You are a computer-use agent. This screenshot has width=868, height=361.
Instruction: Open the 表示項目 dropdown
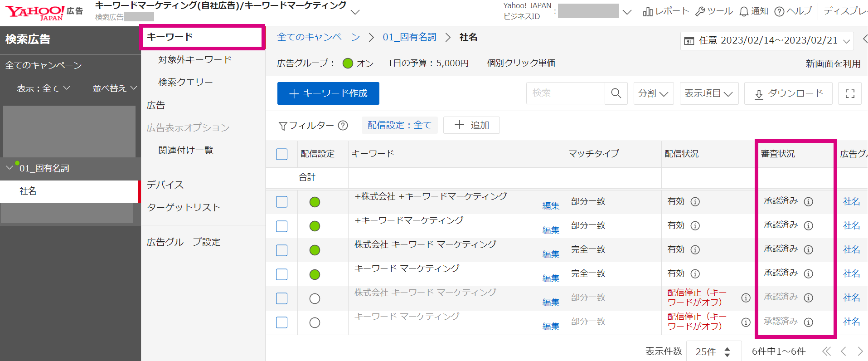click(709, 93)
